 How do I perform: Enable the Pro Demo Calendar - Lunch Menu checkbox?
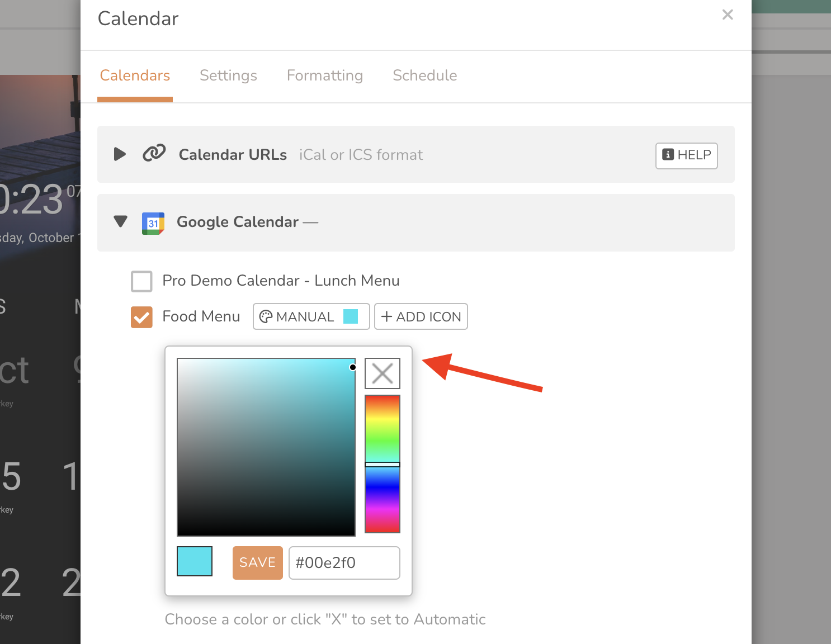141,281
